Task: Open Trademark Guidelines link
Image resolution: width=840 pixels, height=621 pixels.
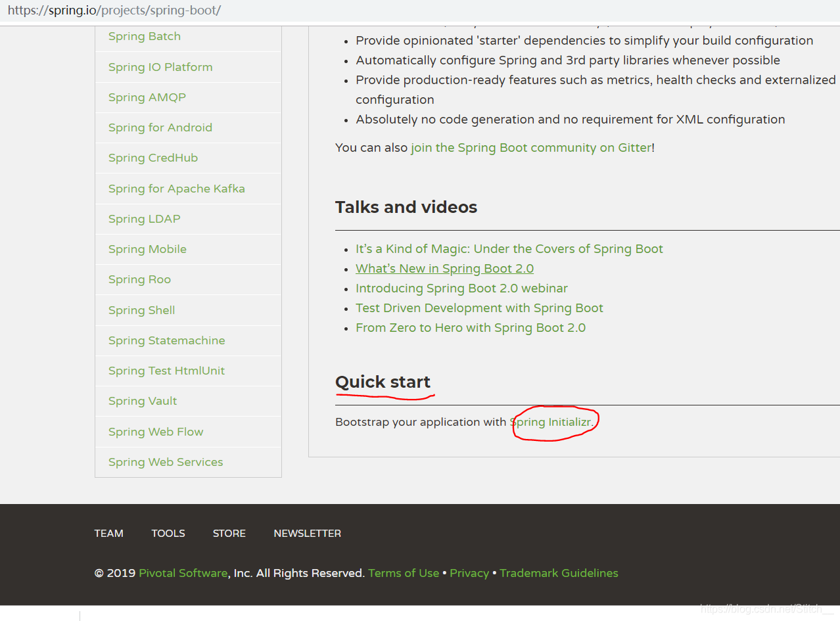Action: click(559, 573)
